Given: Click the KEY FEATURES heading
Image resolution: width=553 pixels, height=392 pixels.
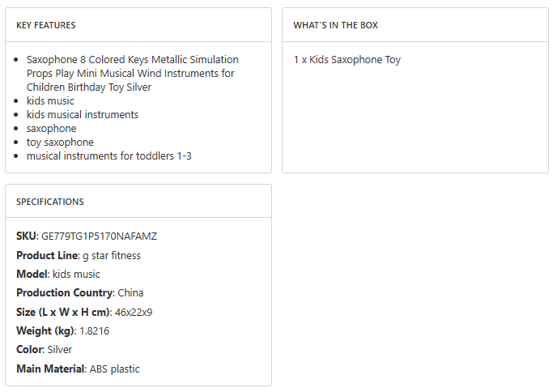Looking at the screenshot, I should point(46,25).
